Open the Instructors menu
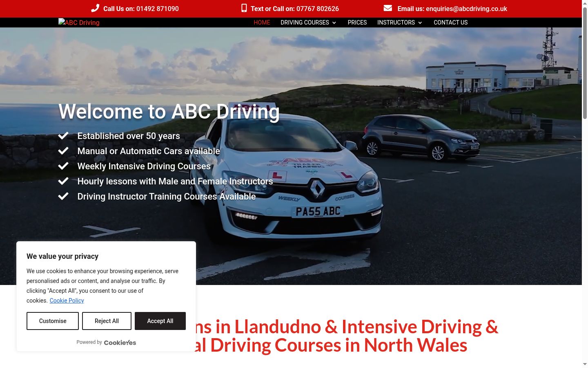The width and height of the screenshot is (588, 368). 396,22
